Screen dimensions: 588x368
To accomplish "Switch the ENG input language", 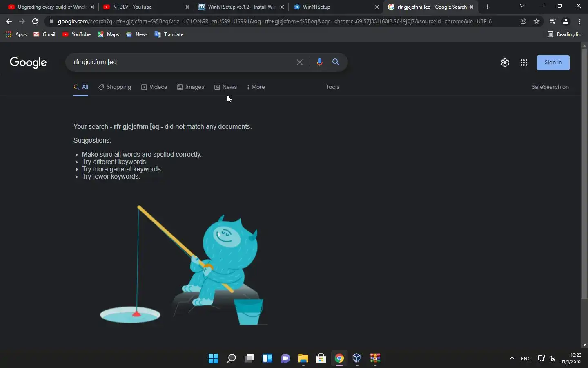I will (x=526, y=359).
